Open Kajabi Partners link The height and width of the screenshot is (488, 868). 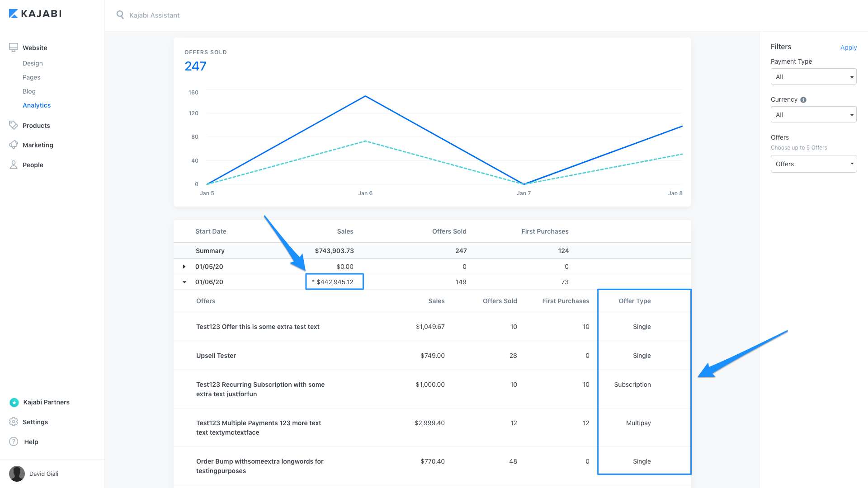47,402
